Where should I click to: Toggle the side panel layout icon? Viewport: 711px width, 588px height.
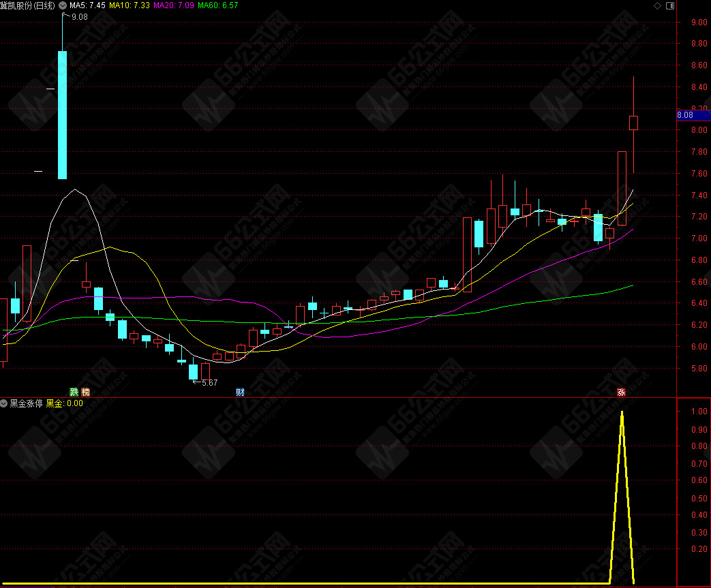(669, 5)
